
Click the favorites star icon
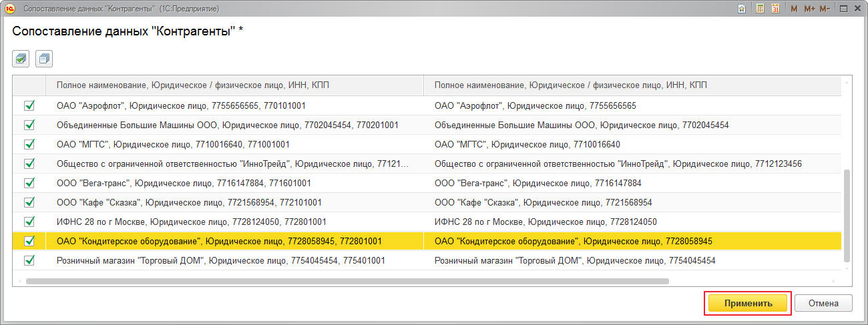(x=742, y=9)
